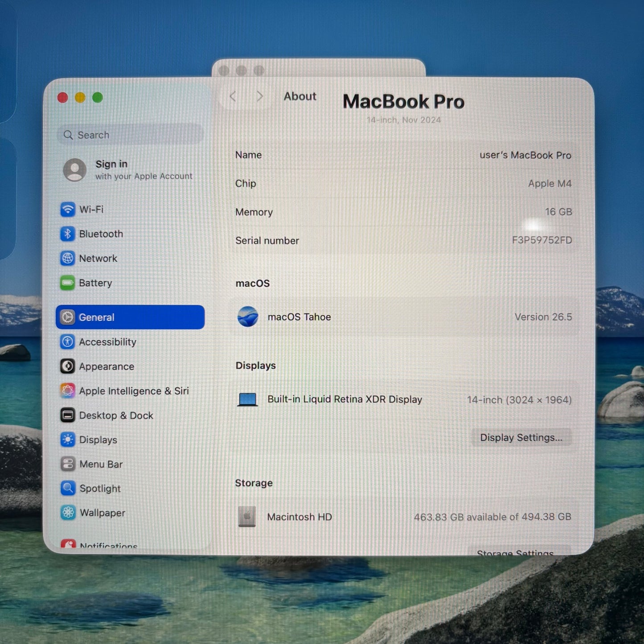The height and width of the screenshot is (644, 644).
Task: Select the Menu Bar icon
Action: [68, 464]
